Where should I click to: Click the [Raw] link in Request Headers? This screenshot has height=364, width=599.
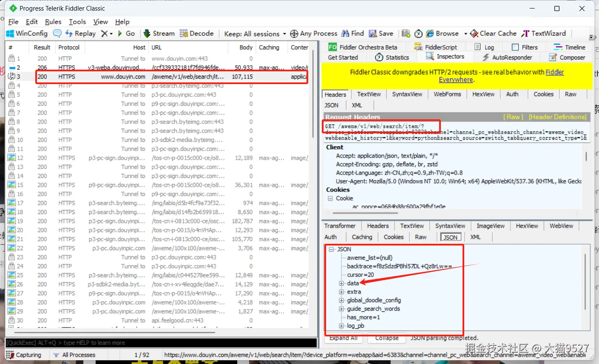[x=514, y=117]
